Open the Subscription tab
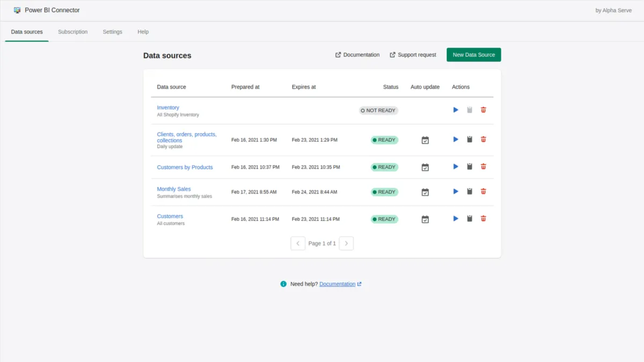This screenshot has height=362, width=644. [72, 32]
